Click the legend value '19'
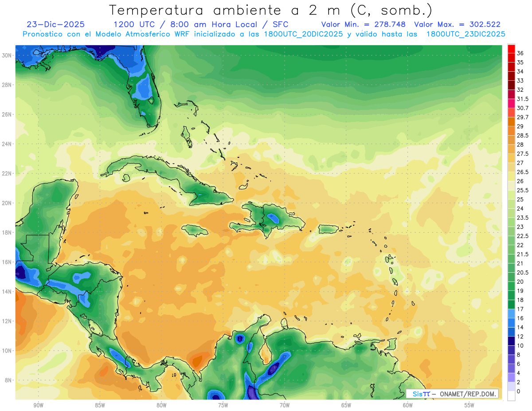This screenshot has width=532, height=411. [x=520, y=291]
